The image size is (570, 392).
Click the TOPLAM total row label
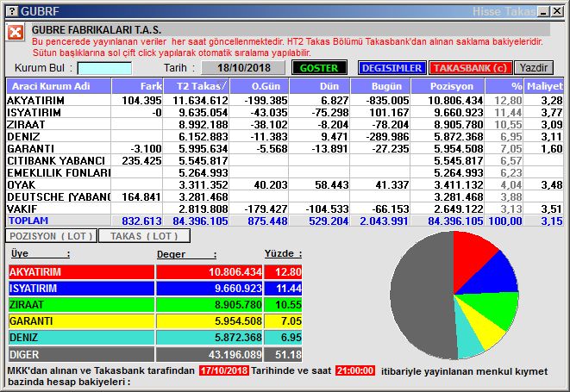(28, 221)
